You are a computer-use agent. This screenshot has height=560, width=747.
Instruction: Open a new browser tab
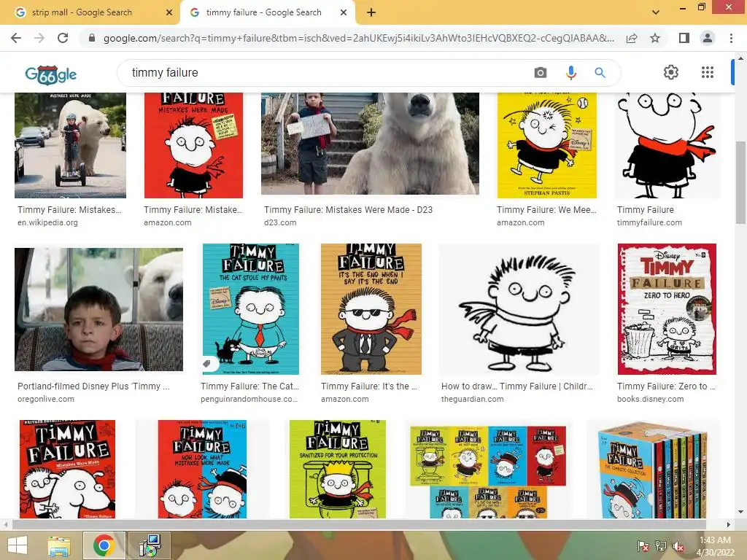pos(371,13)
